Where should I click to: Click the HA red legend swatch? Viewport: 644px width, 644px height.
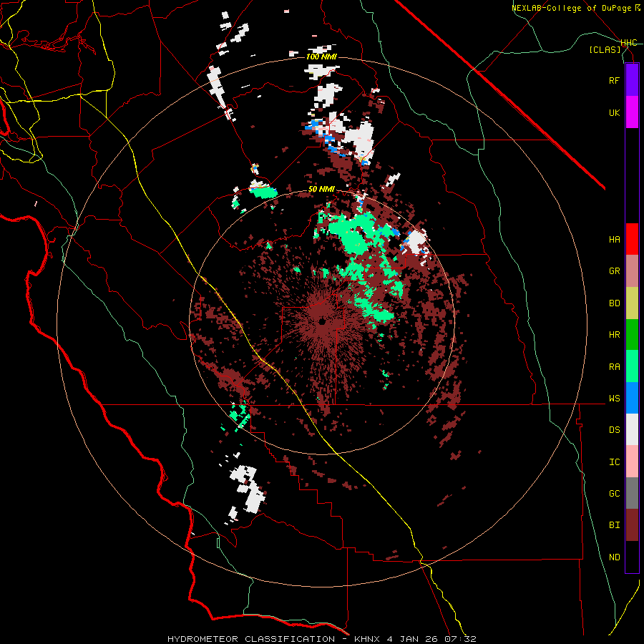632,239
